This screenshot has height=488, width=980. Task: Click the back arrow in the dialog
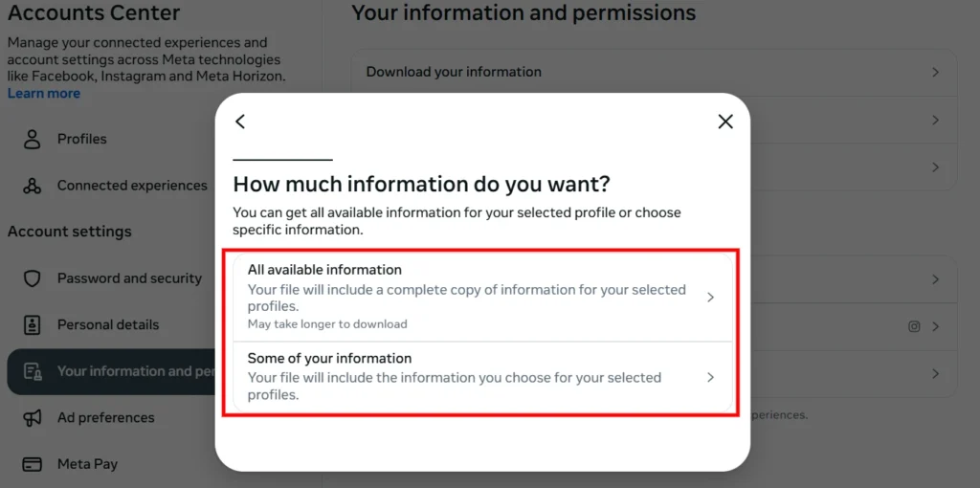[240, 122]
